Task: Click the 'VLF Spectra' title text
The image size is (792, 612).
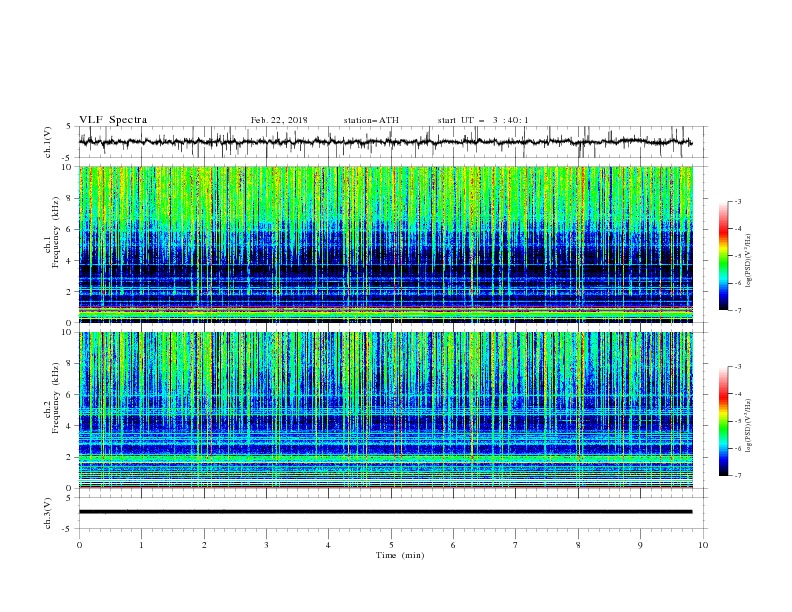Action: (113, 120)
